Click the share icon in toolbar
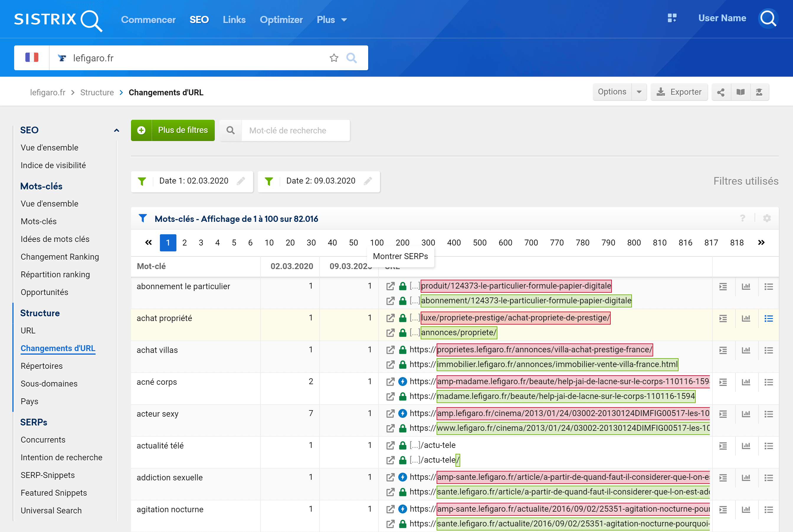Screen dimensions: 793x532 coord(721,92)
